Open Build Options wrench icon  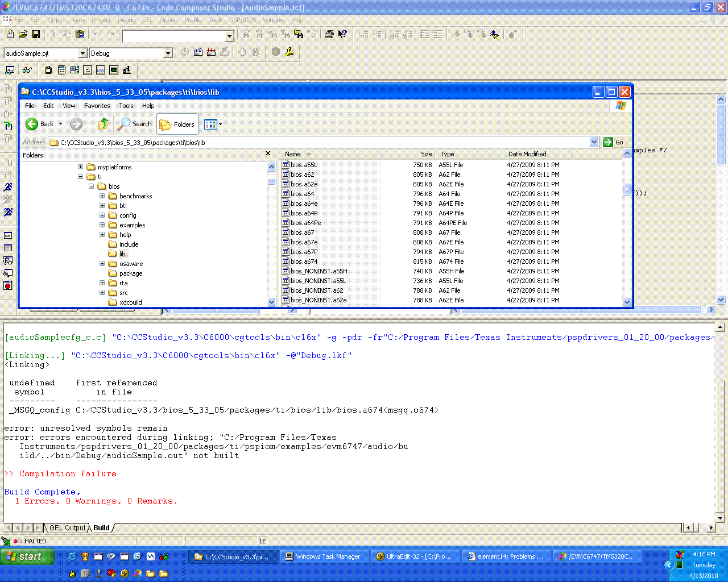click(x=289, y=52)
